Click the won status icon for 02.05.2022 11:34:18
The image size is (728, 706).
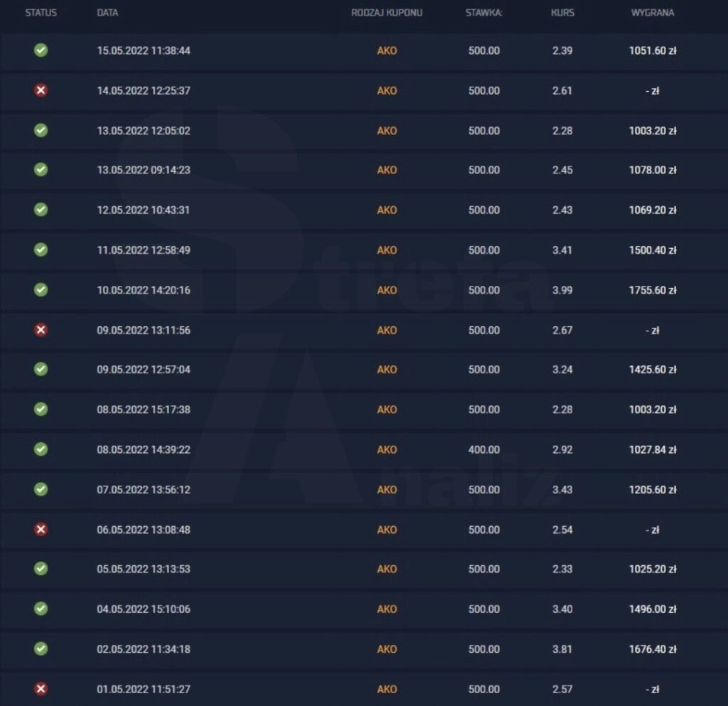point(41,648)
